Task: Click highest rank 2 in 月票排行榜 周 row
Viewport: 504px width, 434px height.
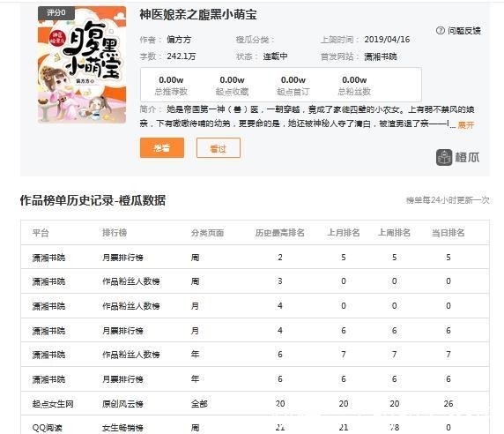Action: (x=280, y=258)
